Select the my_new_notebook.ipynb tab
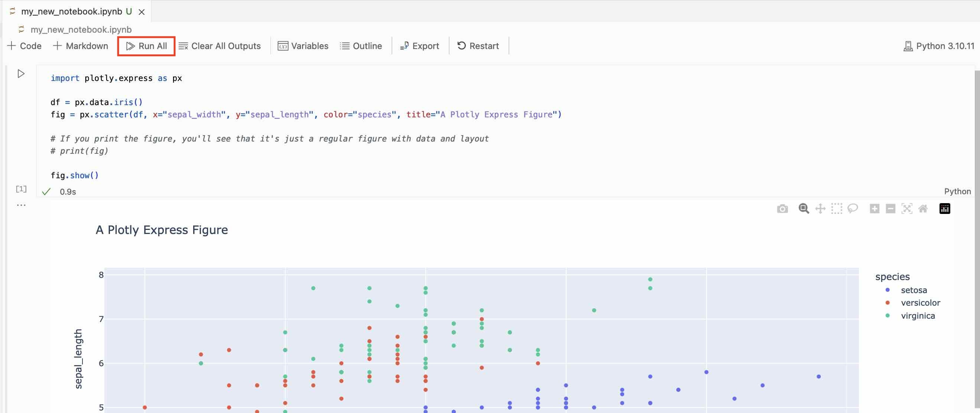The image size is (980, 413). (x=72, y=12)
